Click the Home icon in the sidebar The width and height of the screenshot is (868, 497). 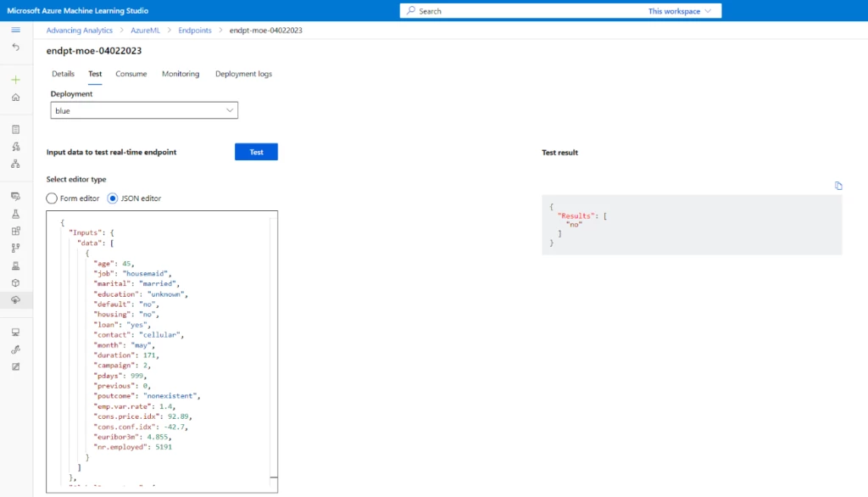click(16, 97)
